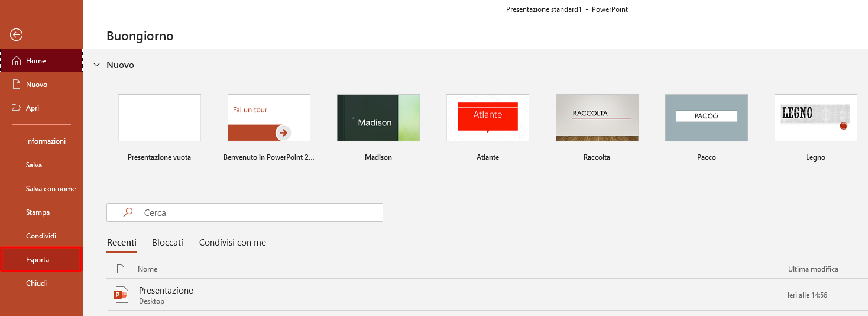Select the Recenti tab
Image resolution: width=868 pixels, height=316 pixels.
122,243
